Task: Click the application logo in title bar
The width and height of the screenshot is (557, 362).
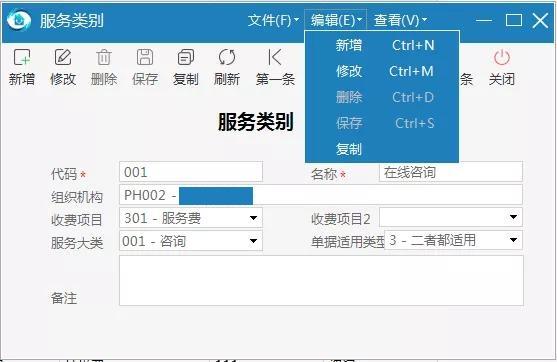Action: pyautogui.click(x=19, y=20)
